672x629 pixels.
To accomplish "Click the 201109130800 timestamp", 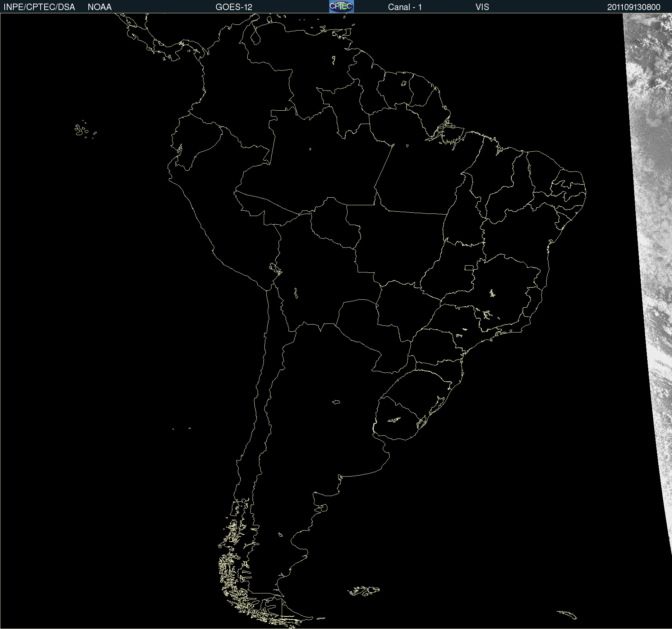I will [x=634, y=7].
